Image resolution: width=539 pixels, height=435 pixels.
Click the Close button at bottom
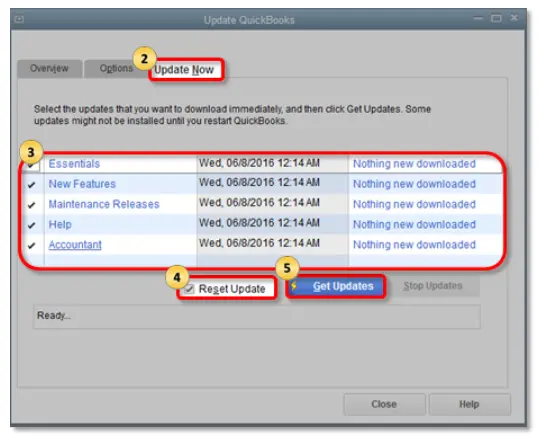click(x=384, y=404)
